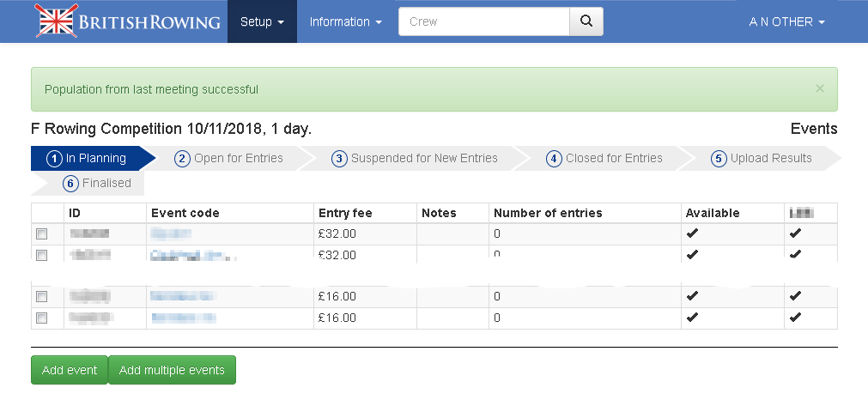Click the Available checkmark in the first row
The image size is (868, 412).
click(693, 233)
